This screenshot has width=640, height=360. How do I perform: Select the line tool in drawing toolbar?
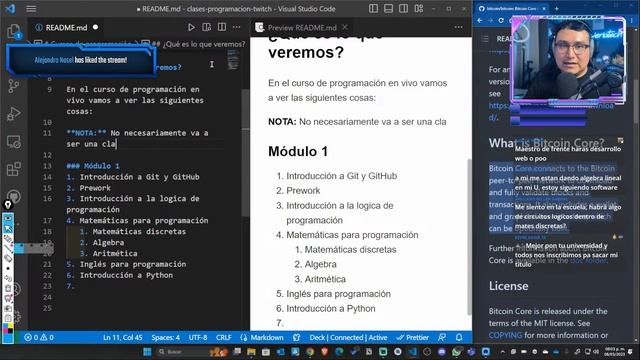point(8,248)
